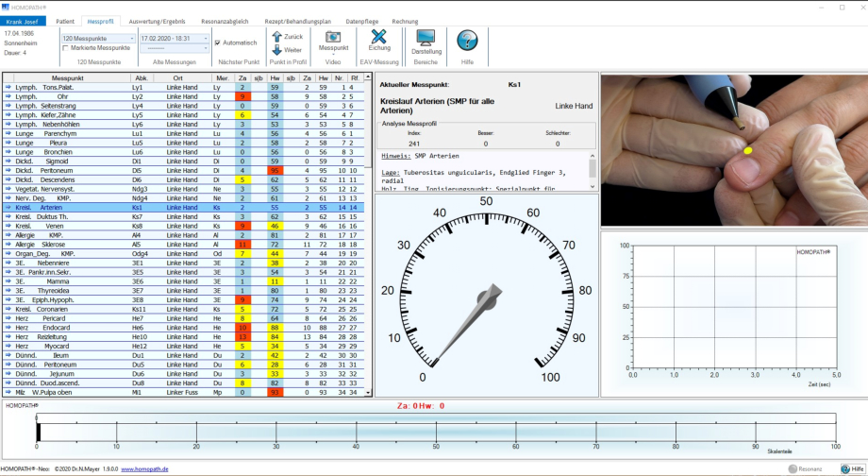Click the Weiter down-arrow icon
This screenshot has width=868, height=476.
tap(276, 50)
